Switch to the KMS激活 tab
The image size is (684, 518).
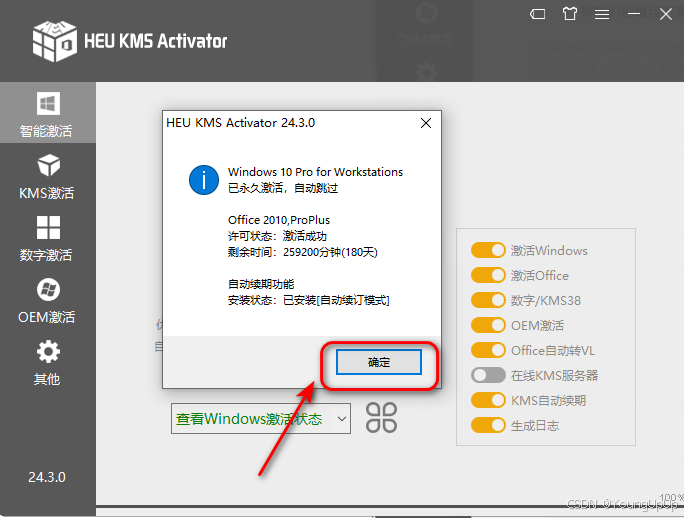point(47,177)
